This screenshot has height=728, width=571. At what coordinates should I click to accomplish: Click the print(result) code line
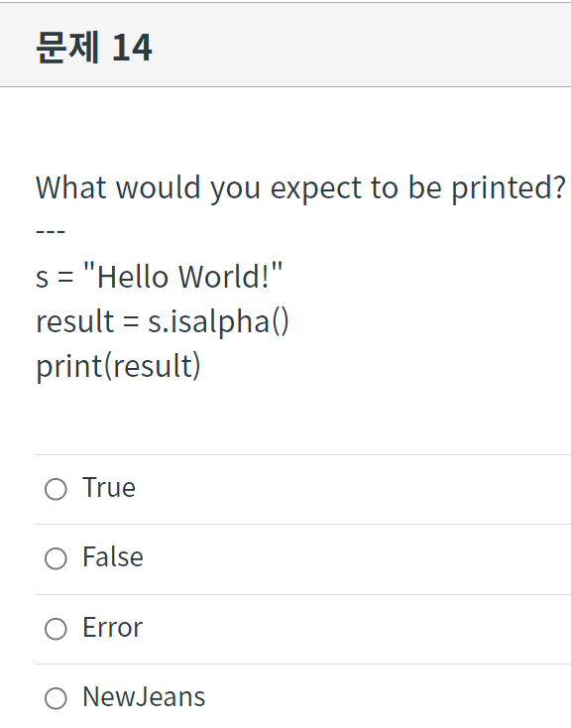click(118, 366)
